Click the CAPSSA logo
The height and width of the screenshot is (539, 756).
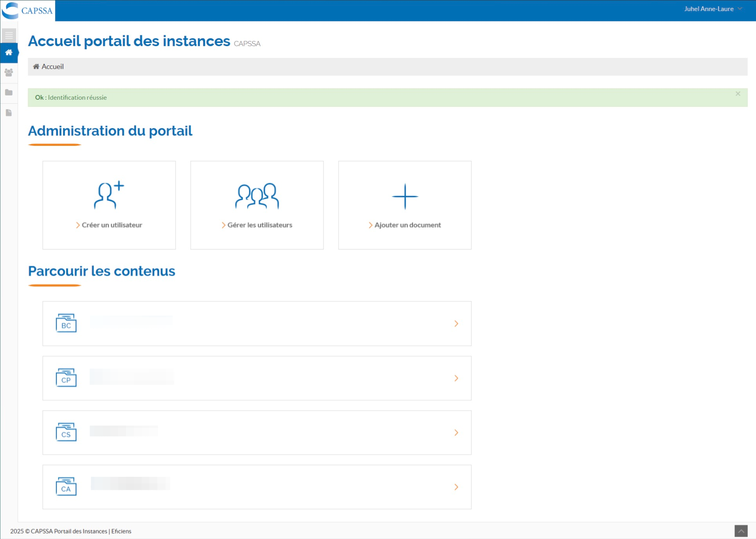coord(27,11)
